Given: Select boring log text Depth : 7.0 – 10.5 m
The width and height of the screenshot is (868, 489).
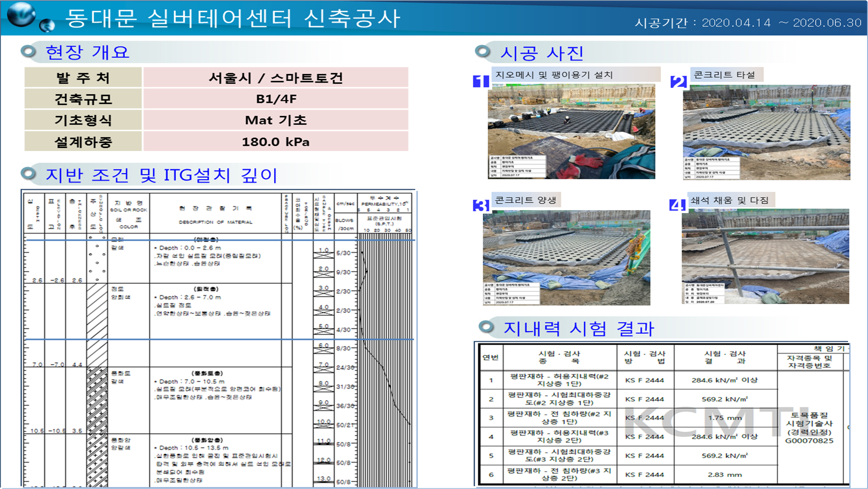Looking at the screenshot, I should [x=192, y=381].
